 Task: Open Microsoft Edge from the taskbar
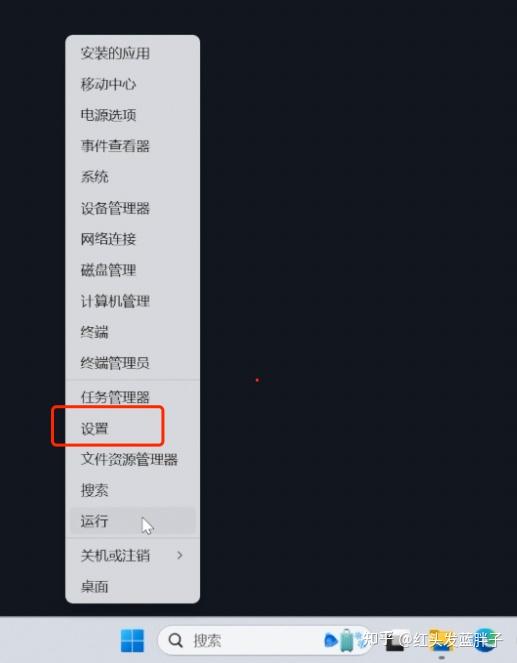(485, 640)
